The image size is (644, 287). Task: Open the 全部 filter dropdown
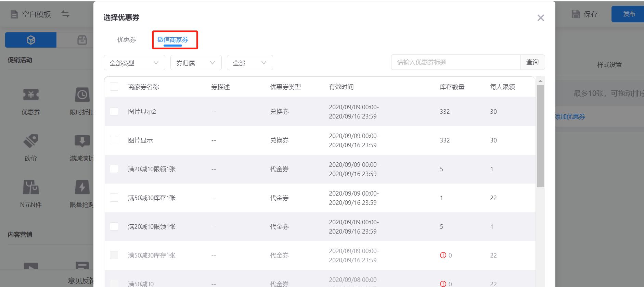250,63
